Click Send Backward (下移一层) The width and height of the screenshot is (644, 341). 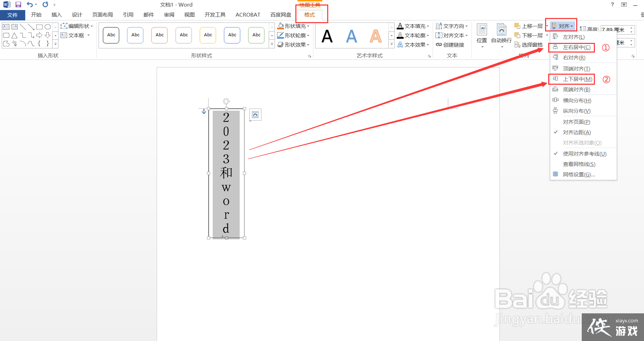point(529,35)
